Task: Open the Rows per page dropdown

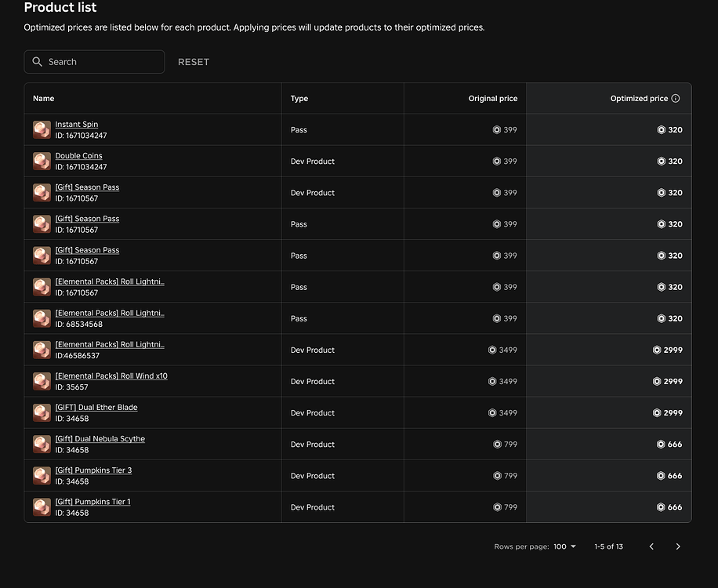Action: click(564, 546)
